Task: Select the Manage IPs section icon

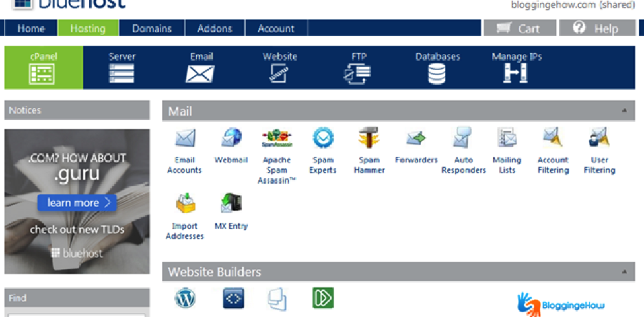Action: [515, 73]
